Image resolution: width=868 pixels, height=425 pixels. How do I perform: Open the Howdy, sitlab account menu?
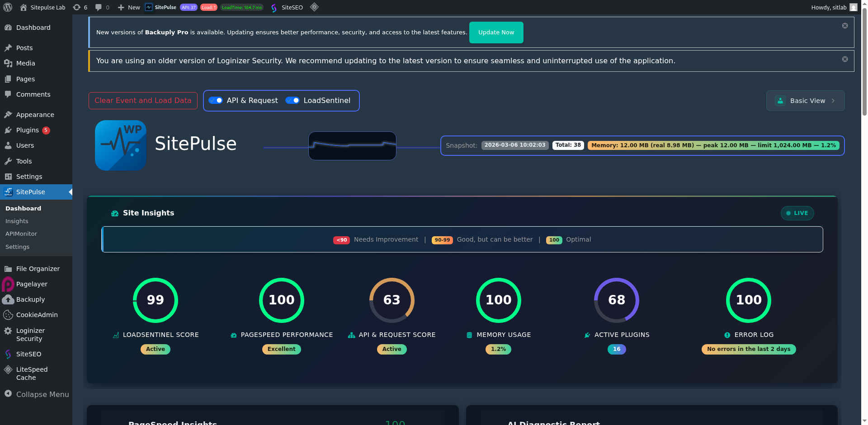pyautogui.click(x=834, y=7)
